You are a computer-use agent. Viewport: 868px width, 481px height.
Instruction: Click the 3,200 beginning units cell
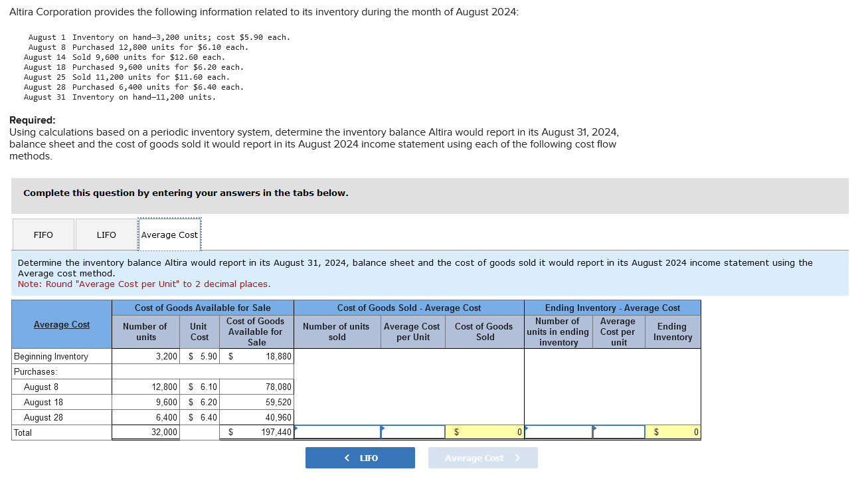[145, 357]
